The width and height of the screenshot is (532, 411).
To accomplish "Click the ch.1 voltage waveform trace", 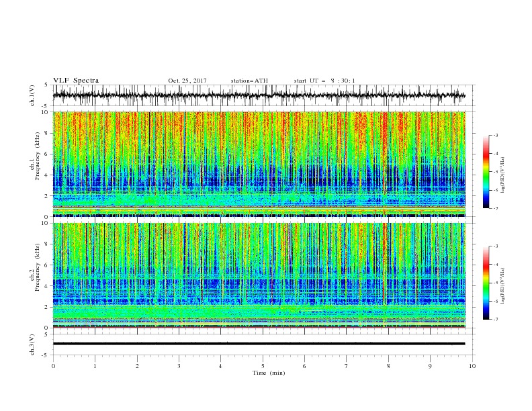I will [x=259, y=95].
